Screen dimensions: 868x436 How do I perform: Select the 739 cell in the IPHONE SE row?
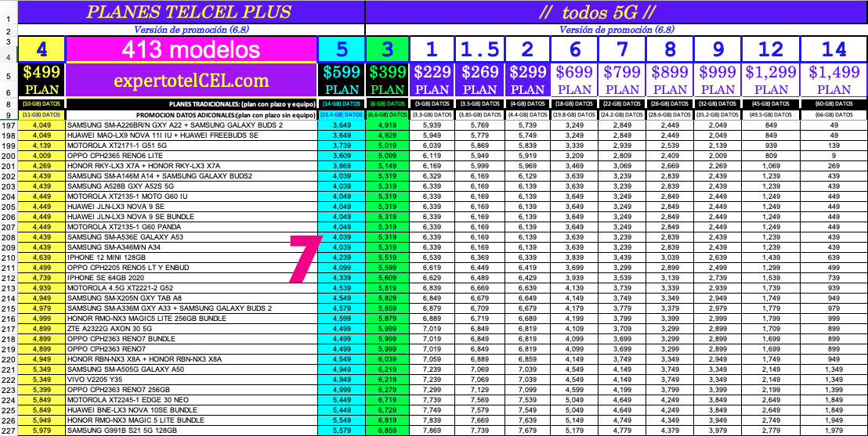click(834, 278)
